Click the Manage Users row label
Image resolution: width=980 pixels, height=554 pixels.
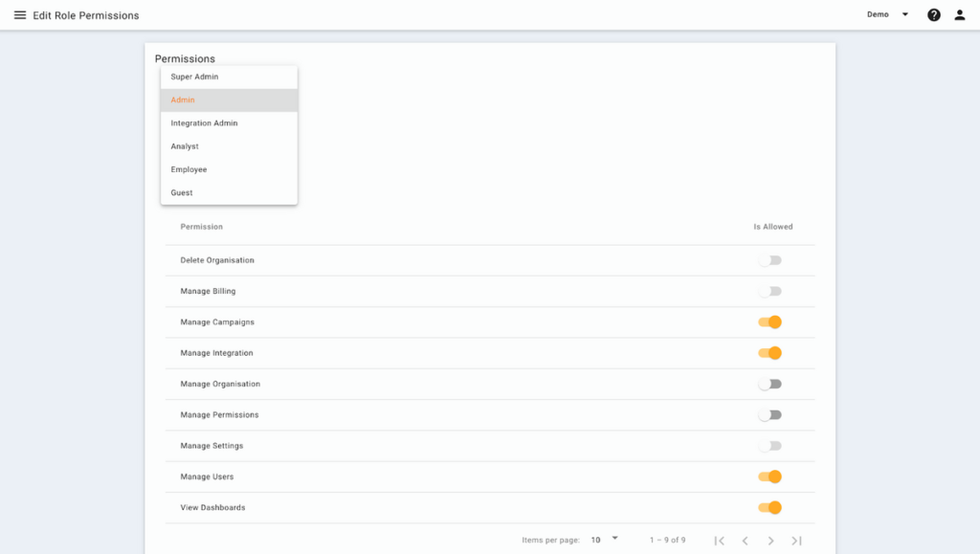[x=207, y=476]
